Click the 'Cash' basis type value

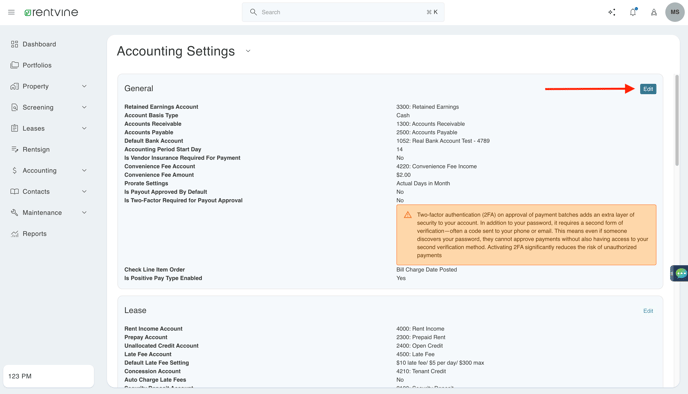click(403, 115)
